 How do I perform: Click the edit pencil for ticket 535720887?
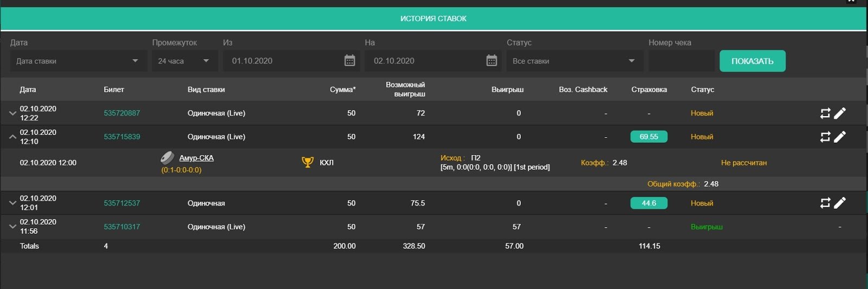[840, 113]
